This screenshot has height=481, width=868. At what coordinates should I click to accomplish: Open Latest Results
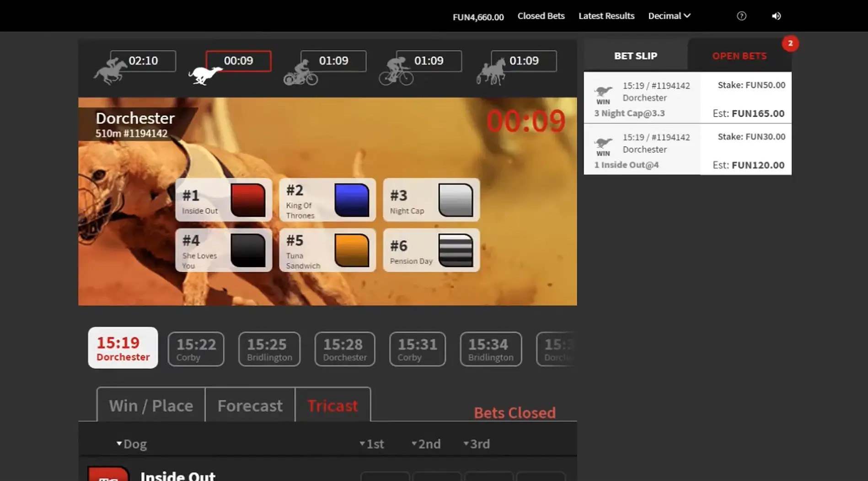[x=606, y=16]
